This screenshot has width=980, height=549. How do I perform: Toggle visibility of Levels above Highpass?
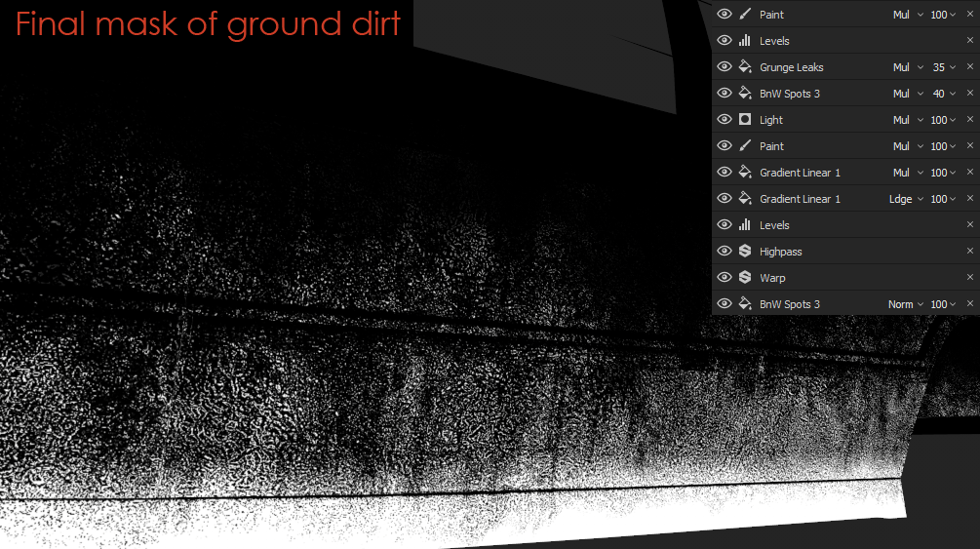pos(724,224)
